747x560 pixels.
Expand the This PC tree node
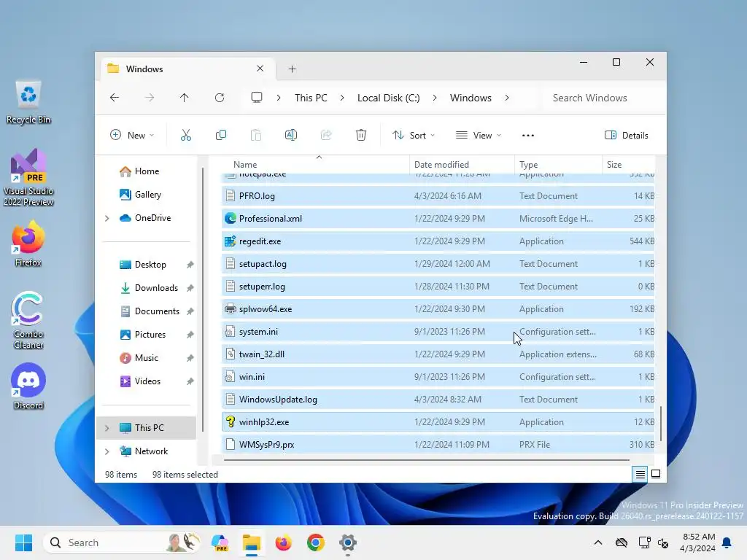(107, 428)
